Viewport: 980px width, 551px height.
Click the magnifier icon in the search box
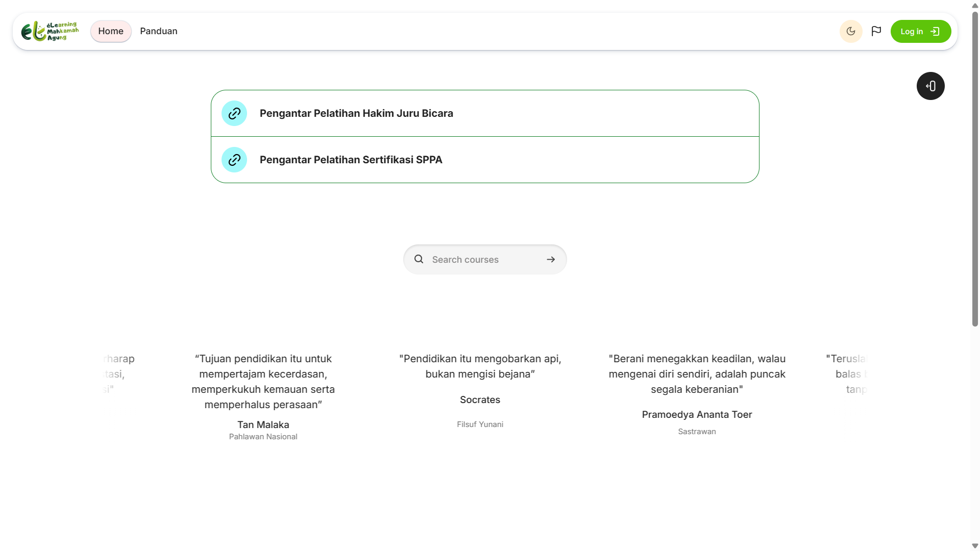tap(419, 259)
